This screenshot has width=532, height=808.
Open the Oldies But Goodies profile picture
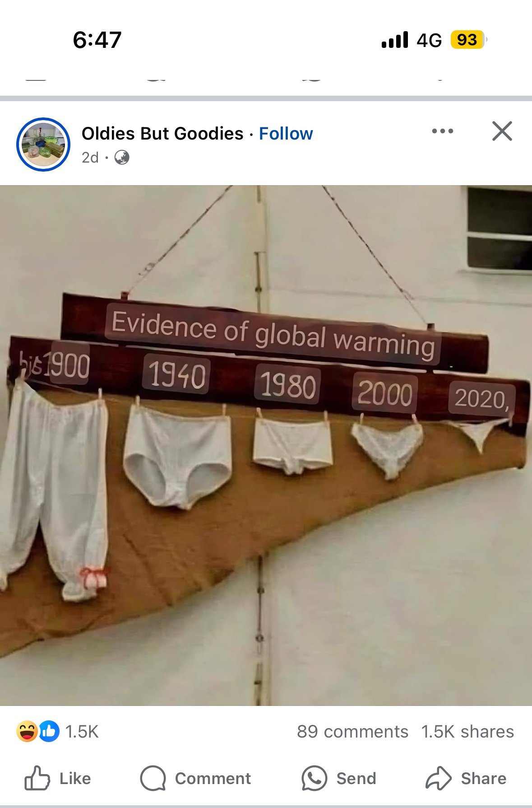[x=43, y=145]
